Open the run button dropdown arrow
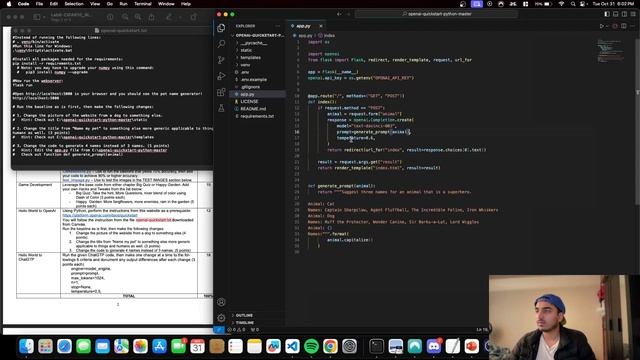640x360 pixels. [608, 26]
